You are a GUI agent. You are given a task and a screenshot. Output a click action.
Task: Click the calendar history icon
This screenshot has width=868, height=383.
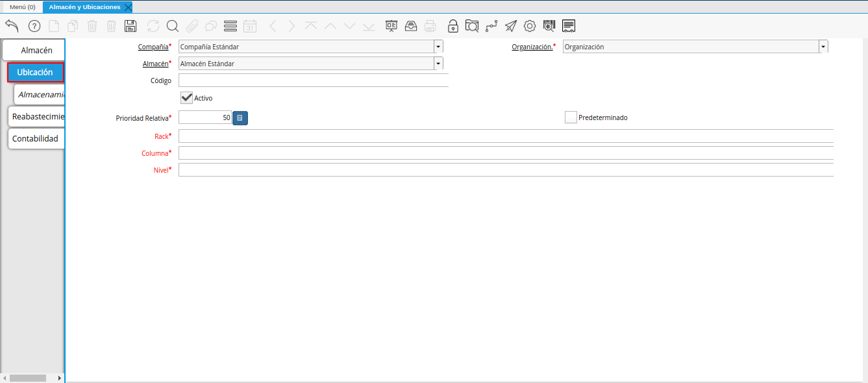(x=250, y=26)
